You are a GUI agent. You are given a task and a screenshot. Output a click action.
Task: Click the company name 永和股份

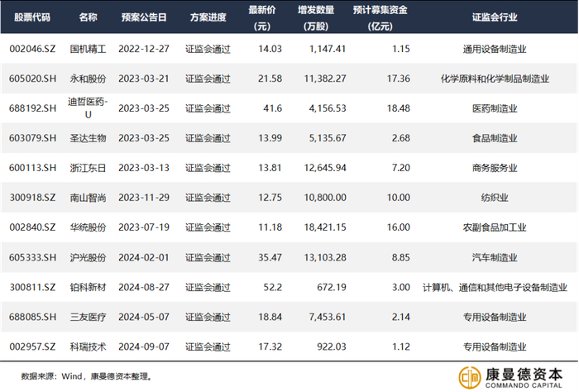pos(88,79)
